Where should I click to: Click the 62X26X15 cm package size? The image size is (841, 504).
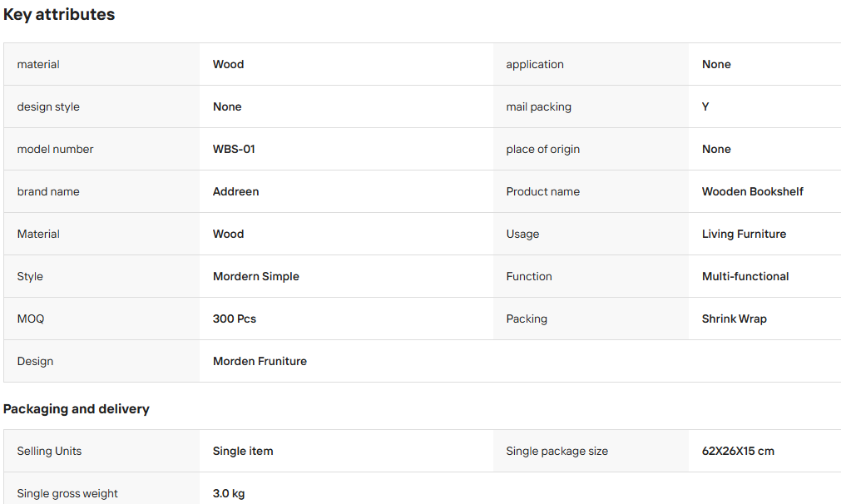[738, 451]
